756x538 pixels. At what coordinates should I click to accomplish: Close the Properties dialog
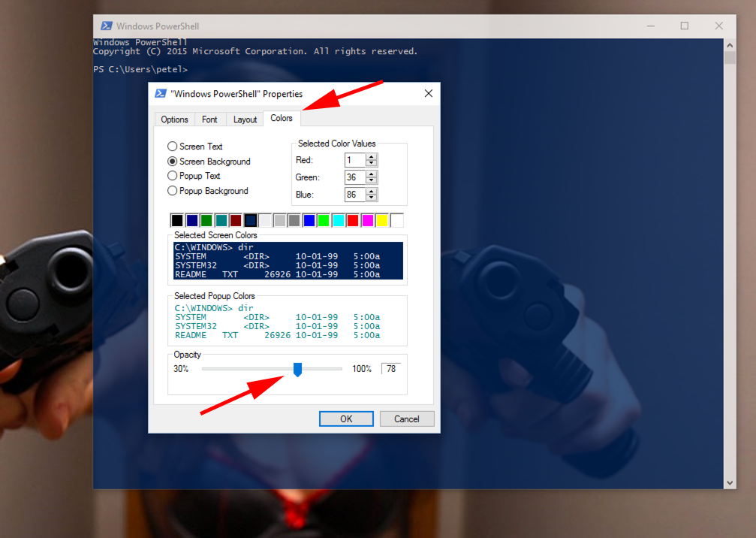429,94
